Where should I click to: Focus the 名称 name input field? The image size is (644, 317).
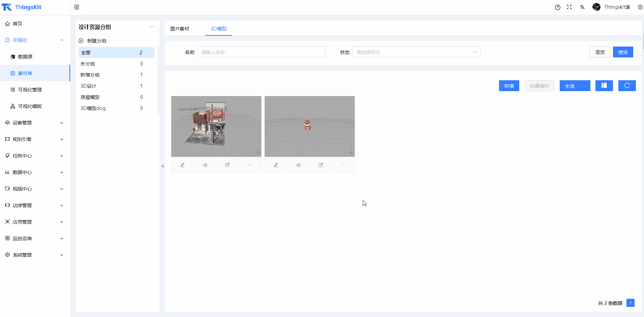click(x=261, y=52)
